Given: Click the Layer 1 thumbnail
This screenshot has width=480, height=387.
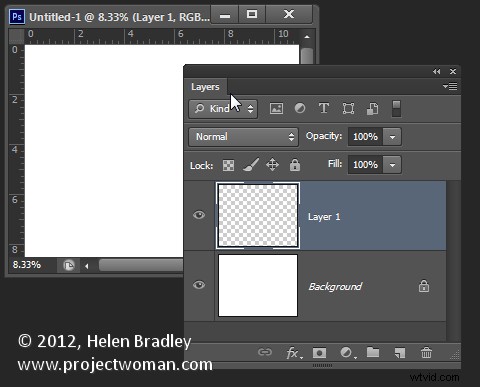Looking at the screenshot, I should 258,216.
